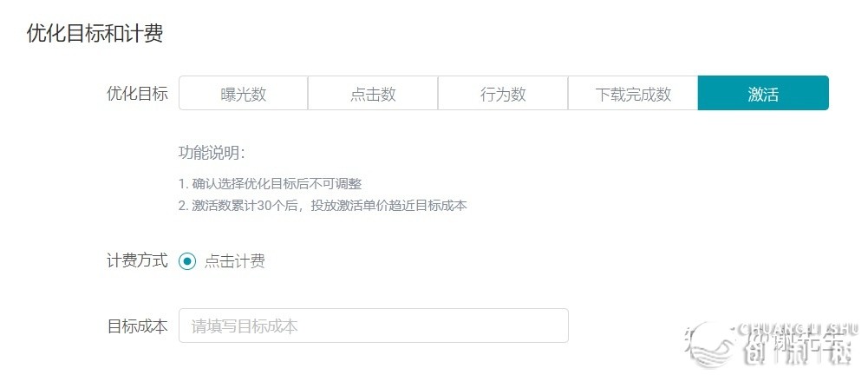Toggle the 点击计费 radio button circle
The height and width of the screenshot is (375, 868).
point(187,261)
